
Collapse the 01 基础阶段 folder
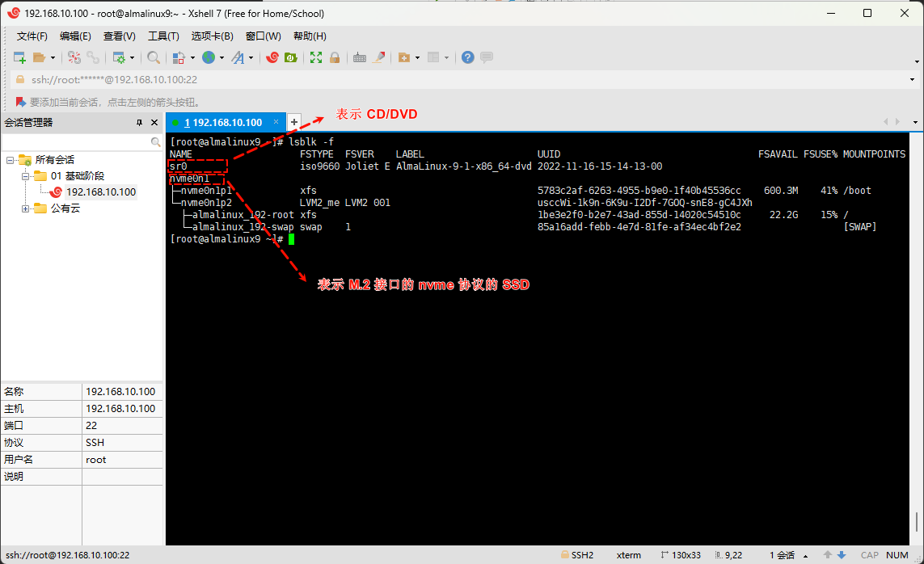click(26, 176)
